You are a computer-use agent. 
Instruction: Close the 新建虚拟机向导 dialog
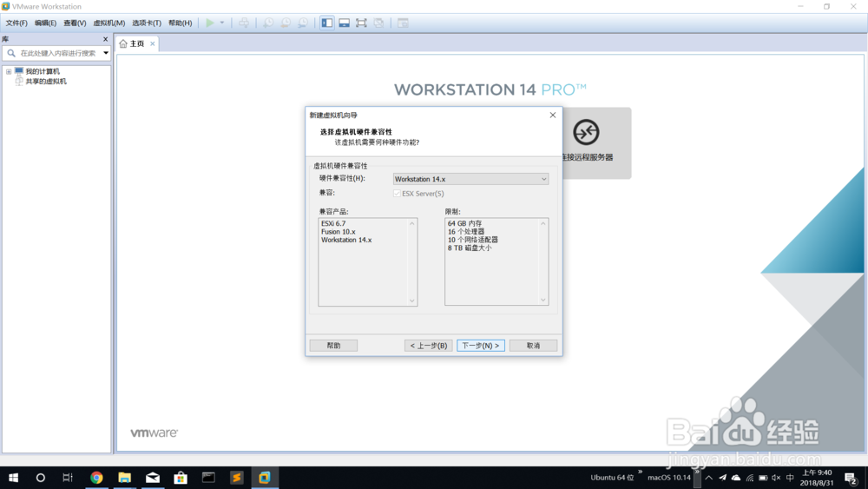[552, 116]
